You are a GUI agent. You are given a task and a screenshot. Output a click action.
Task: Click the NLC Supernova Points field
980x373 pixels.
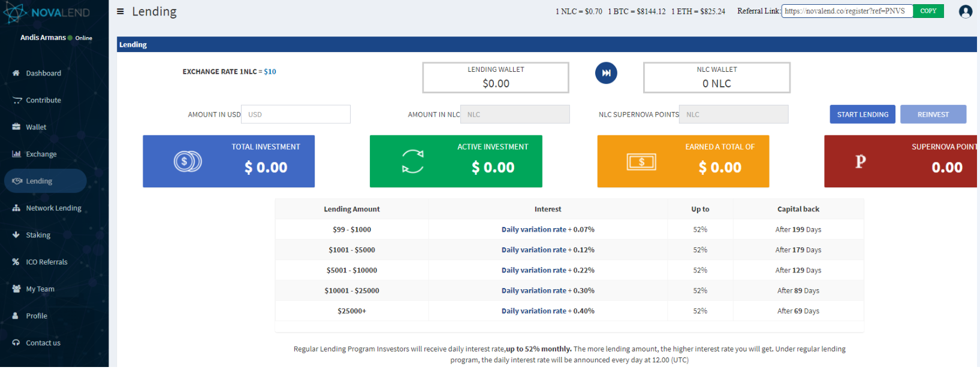pos(734,114)
